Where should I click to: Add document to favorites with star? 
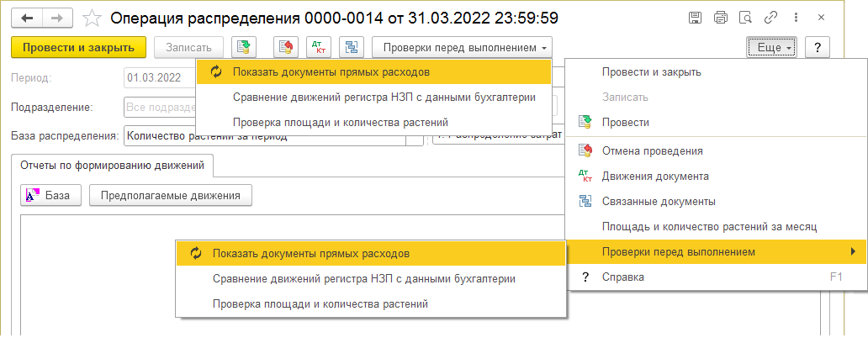point(93,18)
